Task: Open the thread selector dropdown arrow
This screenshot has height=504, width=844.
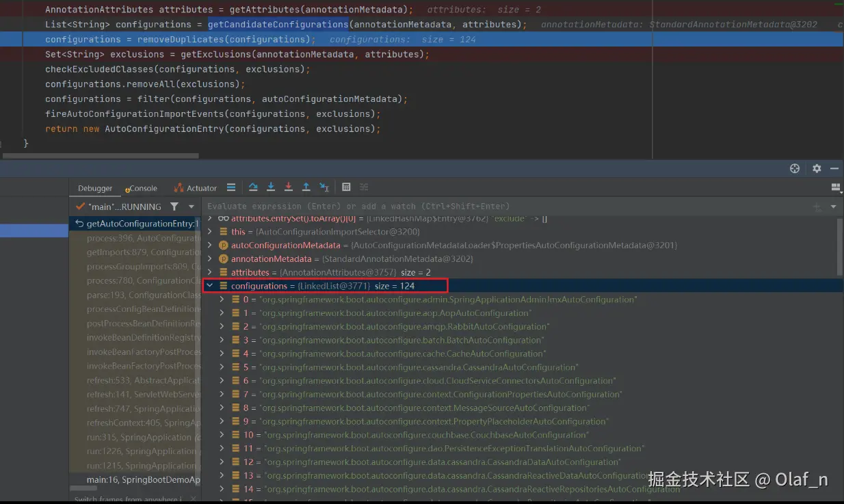Action: pos(192,207)
